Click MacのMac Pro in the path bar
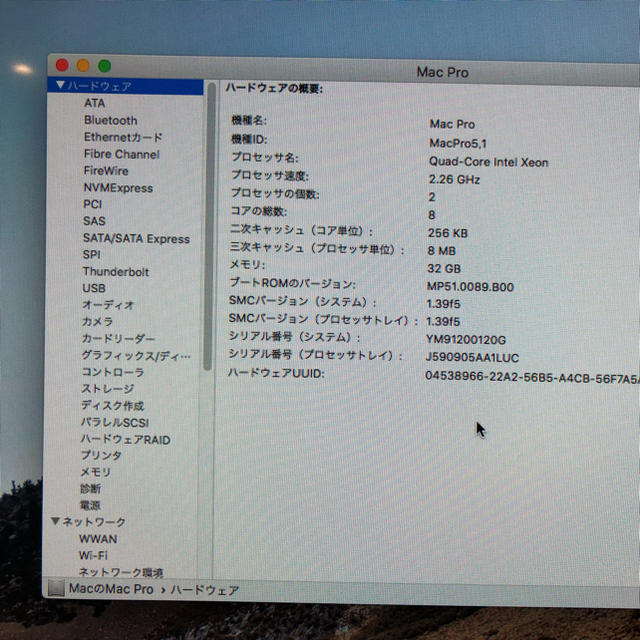The height and width of the screenshot is (640, 640). coord(111,589)
